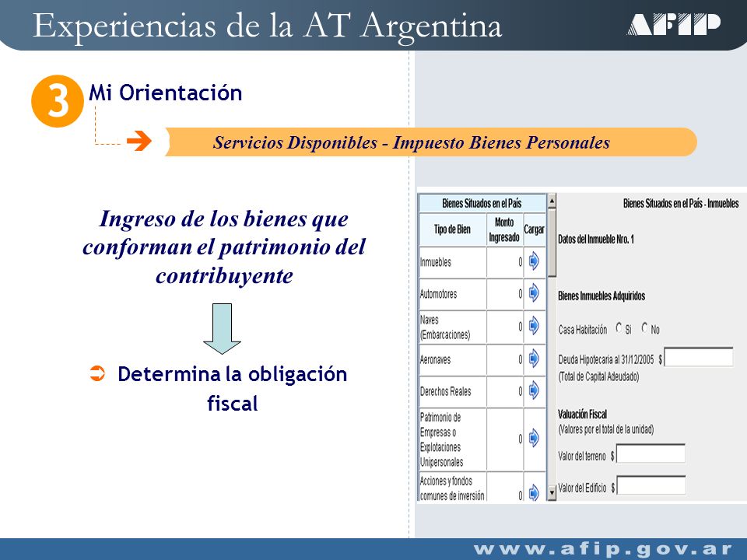Viewport: 747px width, 560px height.
Task: Click the 'Aeronaves' row label
Action: tap(435, 359)
